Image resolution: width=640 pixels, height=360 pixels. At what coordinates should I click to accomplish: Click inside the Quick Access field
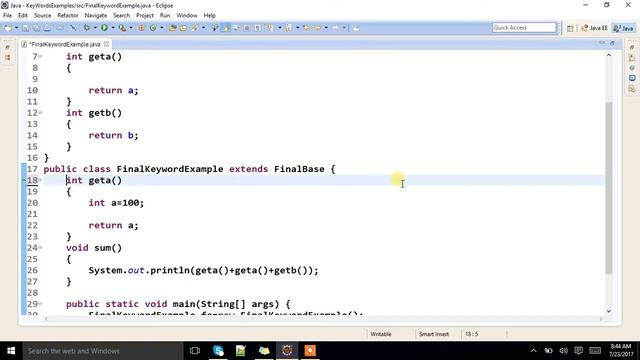[x=524, y=27]
